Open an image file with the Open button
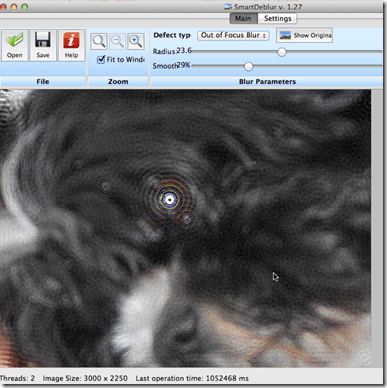This screenshot has height=388, width=387. pos(14,45)
